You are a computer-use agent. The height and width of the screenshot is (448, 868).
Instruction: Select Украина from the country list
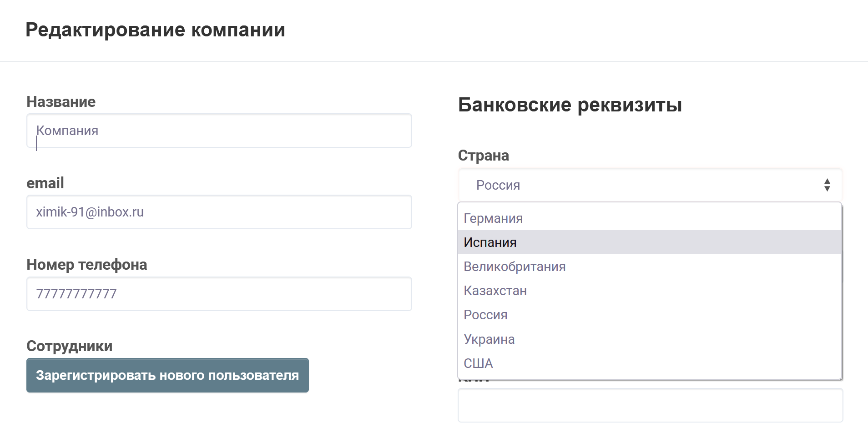(489, 339)
